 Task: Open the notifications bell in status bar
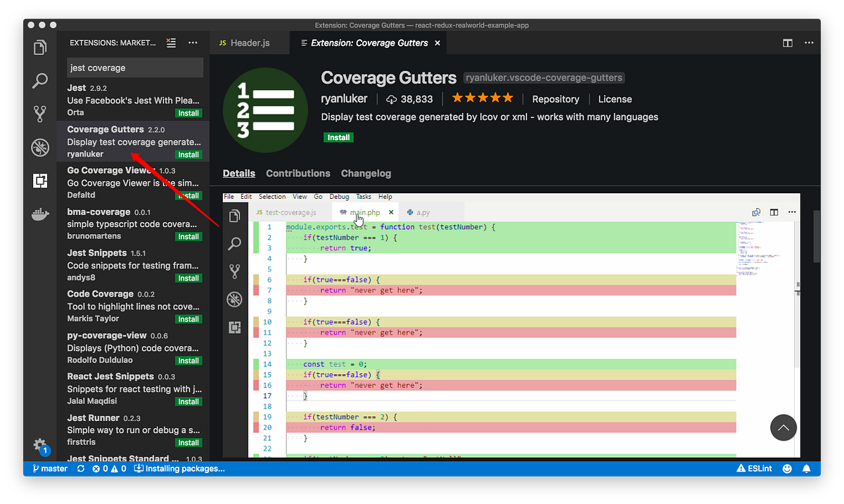coord(807,468)
